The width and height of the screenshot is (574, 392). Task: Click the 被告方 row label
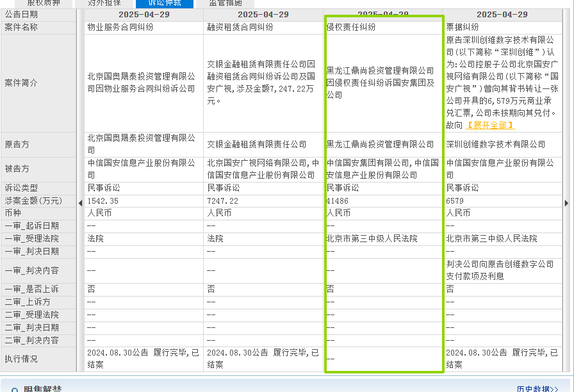click(17, 169)
